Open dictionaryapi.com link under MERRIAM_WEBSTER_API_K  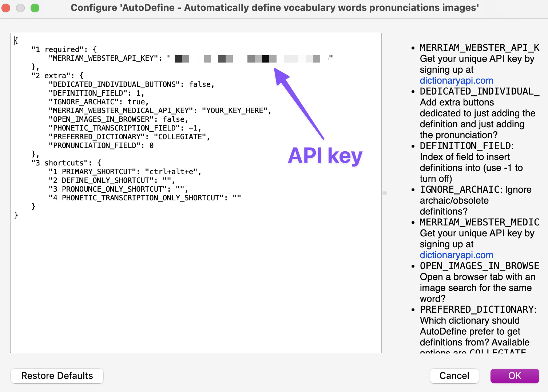[456, 80]
